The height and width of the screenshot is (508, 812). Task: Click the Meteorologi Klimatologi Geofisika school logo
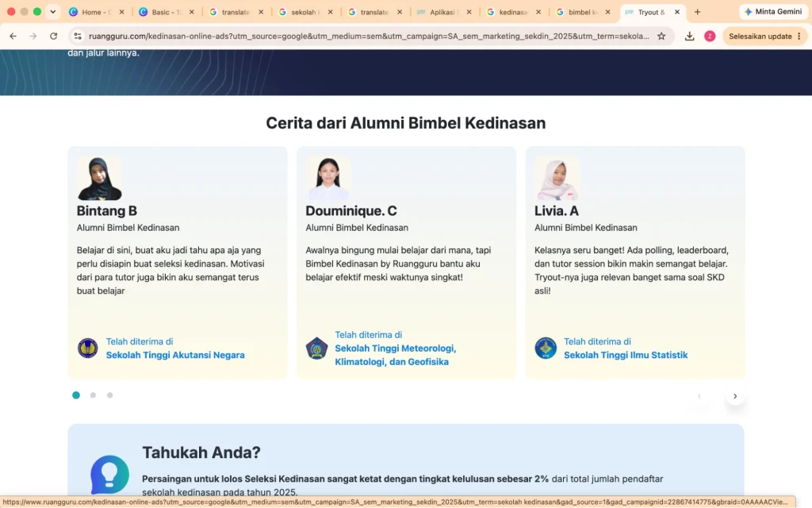click(316, 348)
